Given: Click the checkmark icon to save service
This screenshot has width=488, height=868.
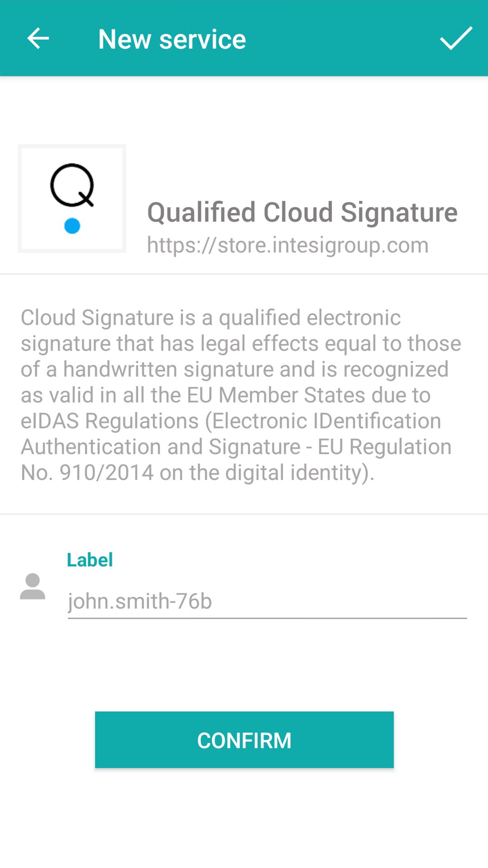Looking at the screenshot, I should (x=455, y=38).
